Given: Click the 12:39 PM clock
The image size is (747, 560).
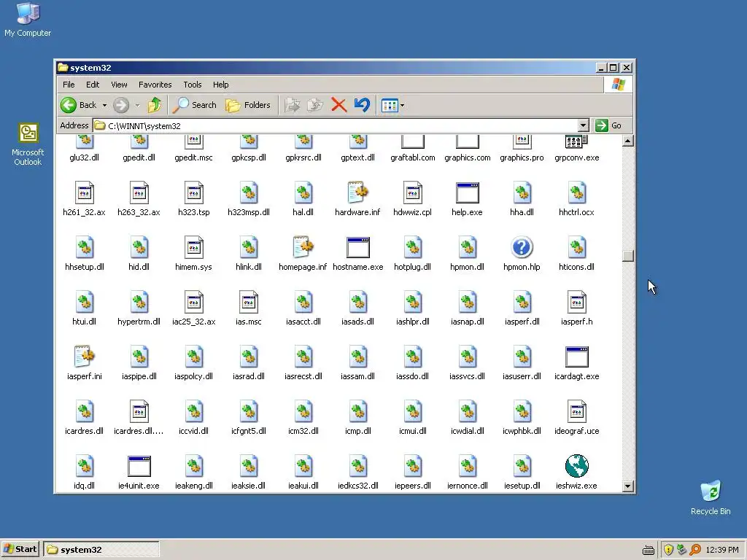Looking at the screenshot, I should (722, 550).
